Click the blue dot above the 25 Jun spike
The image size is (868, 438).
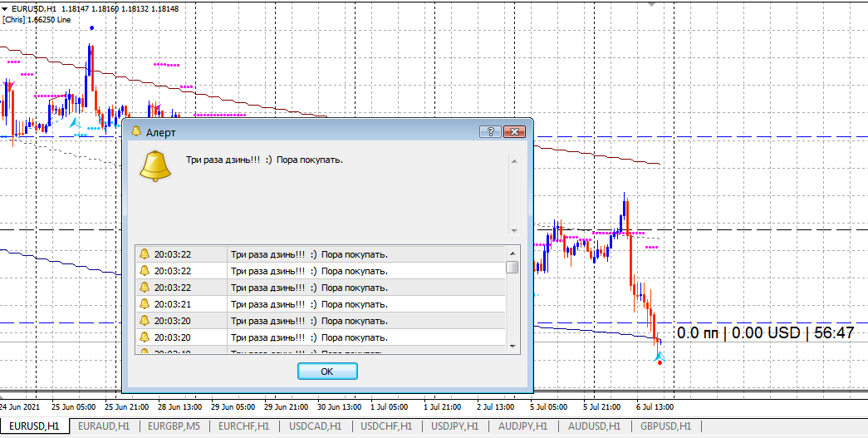point(91,27)
